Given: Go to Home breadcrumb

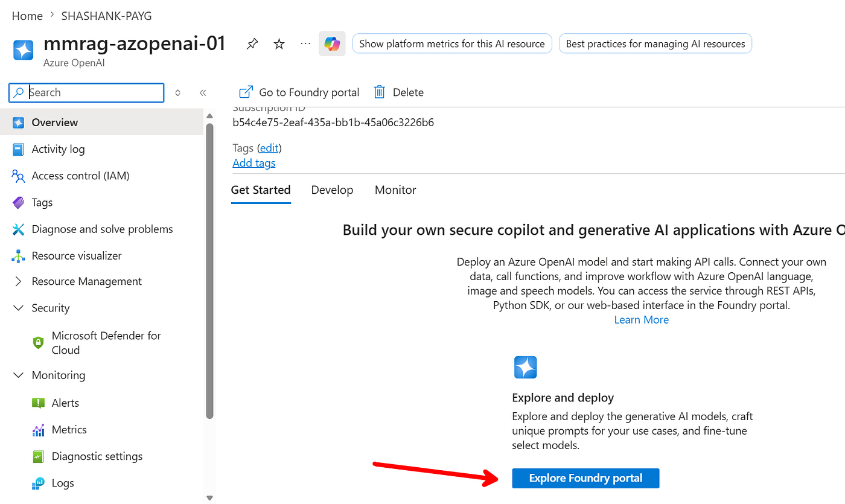Looking at the screenshot, I should (27, 16).
